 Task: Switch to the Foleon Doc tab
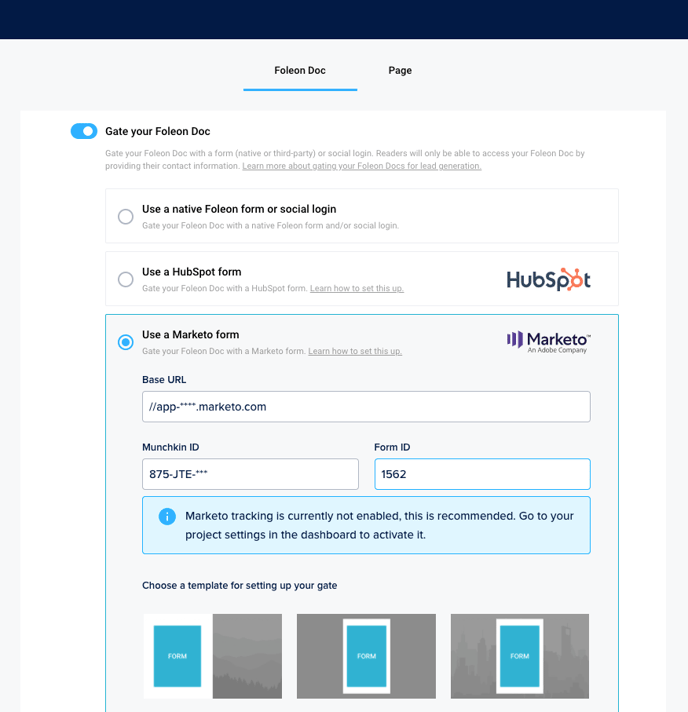[x=300, y=71]
